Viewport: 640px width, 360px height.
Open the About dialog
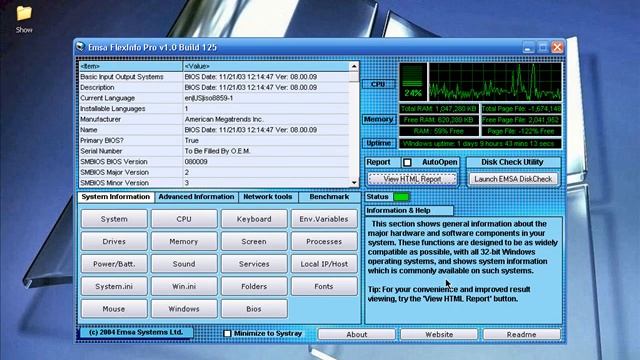tap(357, 334)
